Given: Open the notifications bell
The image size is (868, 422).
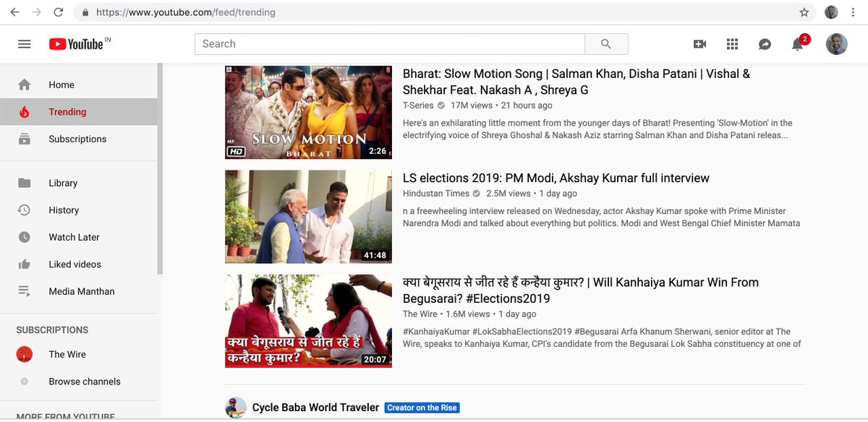Looking at the screenshot, I should click(x=798, y=44).
